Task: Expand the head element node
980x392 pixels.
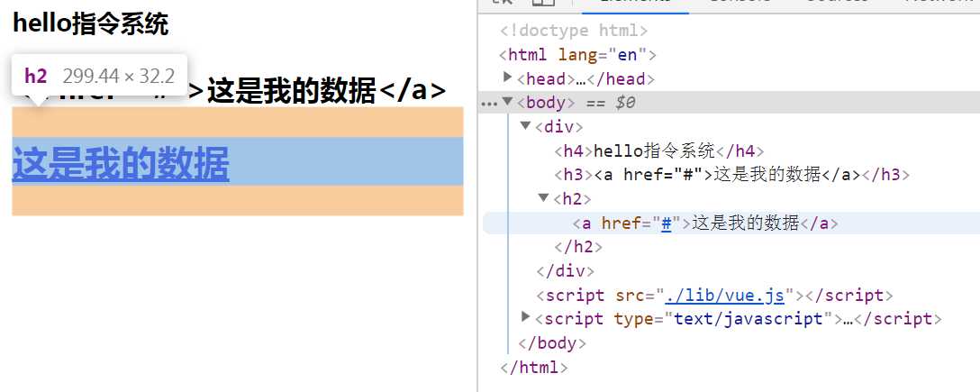Action: 507,77
